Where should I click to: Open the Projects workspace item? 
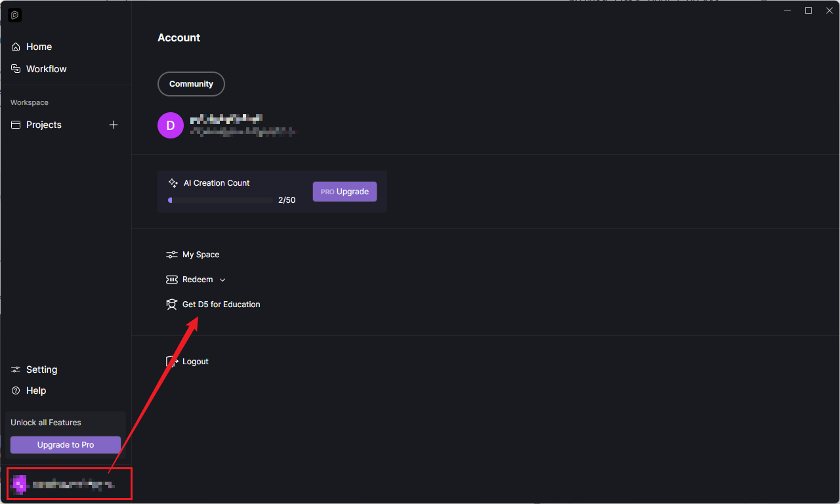(x=44, y=125)
